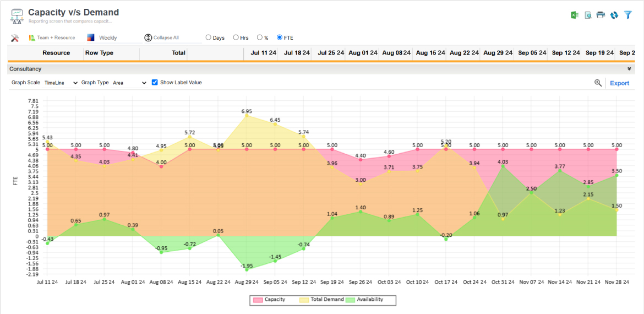This screenshot has width=644, height=314.
Task: Collapse the Consultancy section chevron
Action: [x=629, y=69]
